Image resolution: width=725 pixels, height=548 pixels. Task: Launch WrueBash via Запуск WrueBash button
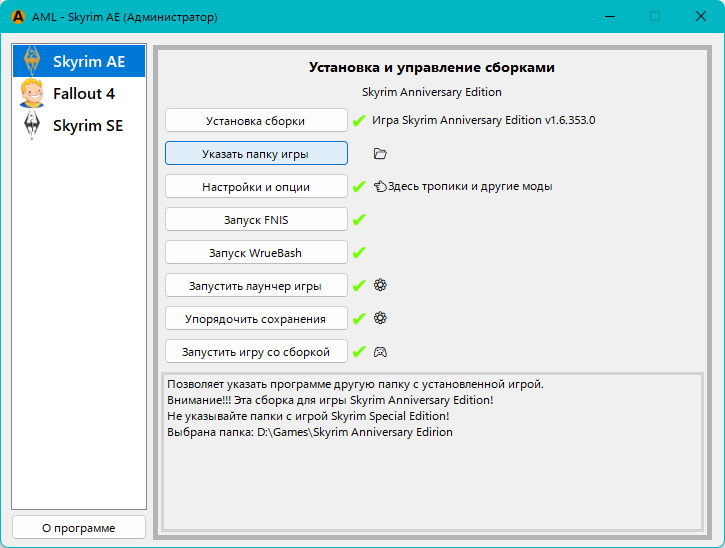click(x=256, y=253)
